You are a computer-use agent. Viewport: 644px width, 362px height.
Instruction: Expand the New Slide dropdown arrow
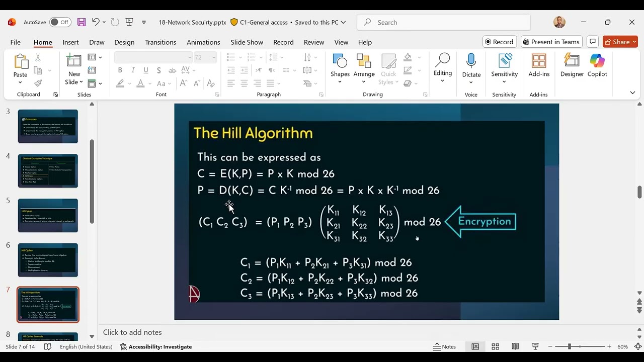(81, 82)
